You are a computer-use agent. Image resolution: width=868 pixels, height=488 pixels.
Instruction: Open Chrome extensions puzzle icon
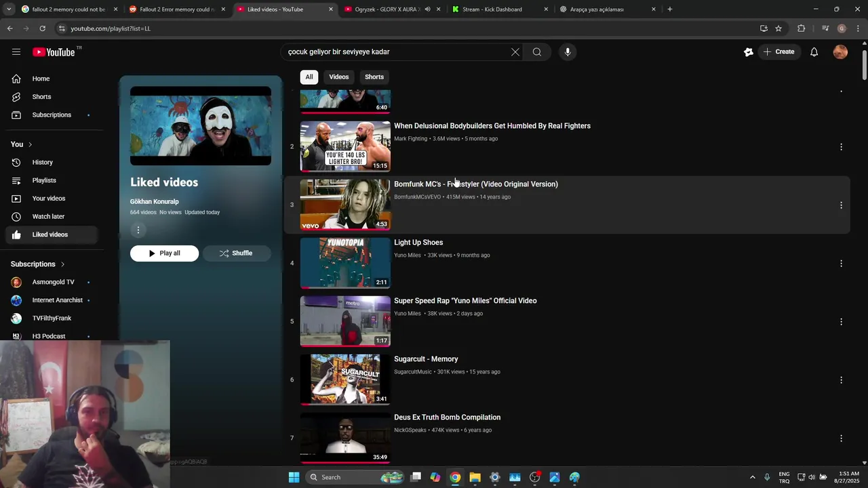pos(802,28)
